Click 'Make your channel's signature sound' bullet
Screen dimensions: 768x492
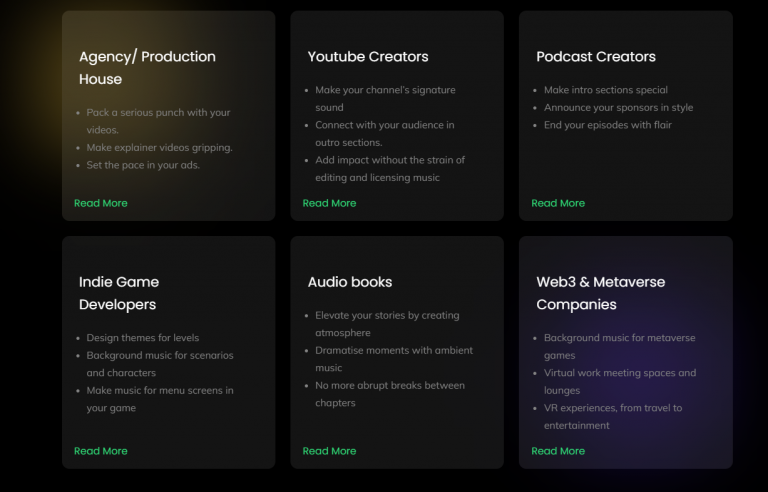[x=385, y=98]
